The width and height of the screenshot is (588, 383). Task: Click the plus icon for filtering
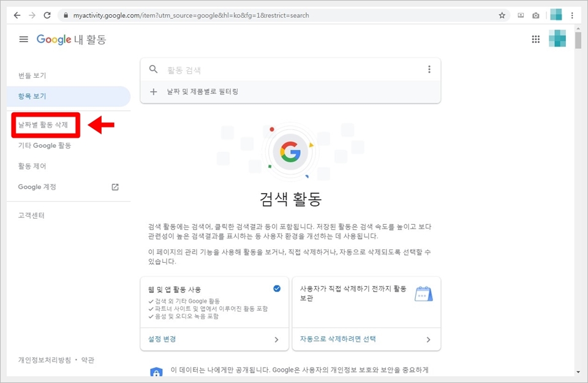[x=153, y=91]
